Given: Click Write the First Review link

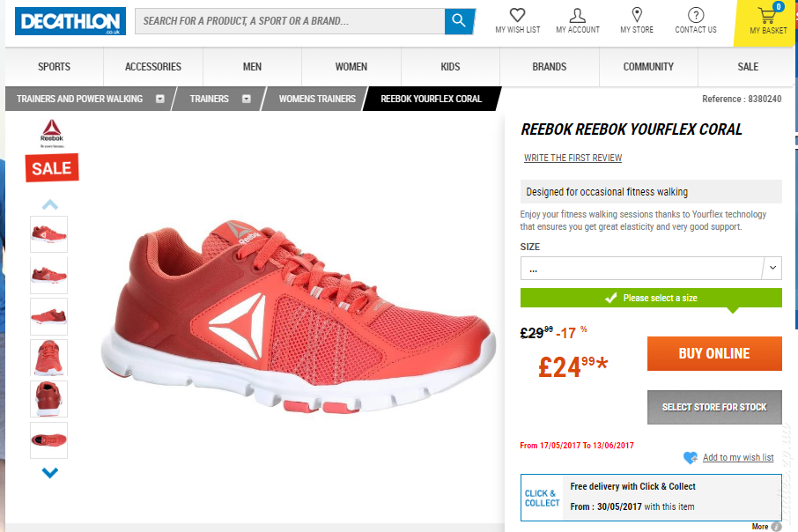Looking at the screenshot, I should pyautogui.click(x=573, y=159).
